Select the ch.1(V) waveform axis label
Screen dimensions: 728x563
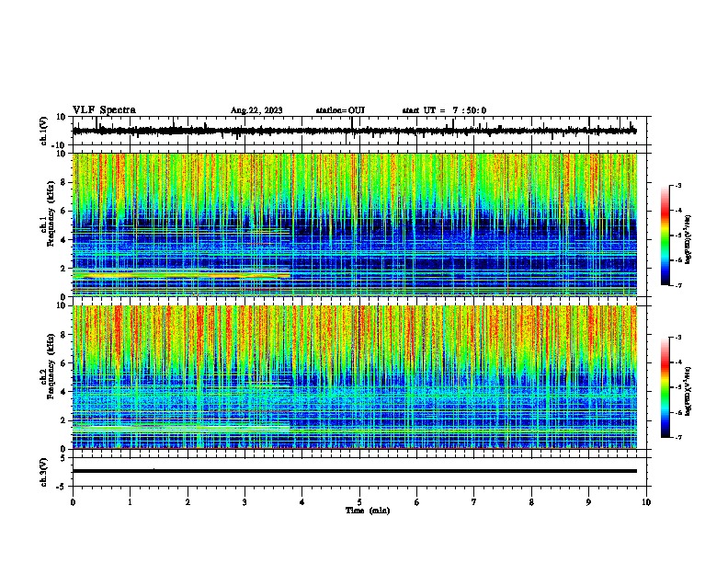(44, 131)
